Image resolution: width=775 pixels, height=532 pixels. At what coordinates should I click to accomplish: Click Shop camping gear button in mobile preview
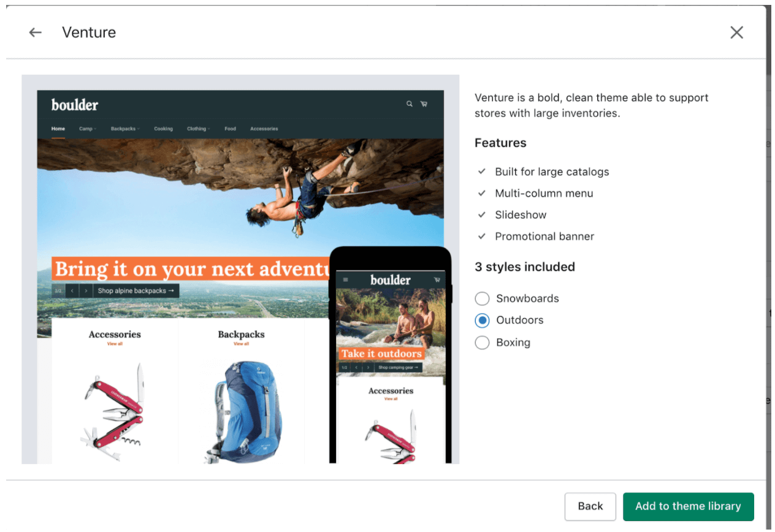[398, 367]
